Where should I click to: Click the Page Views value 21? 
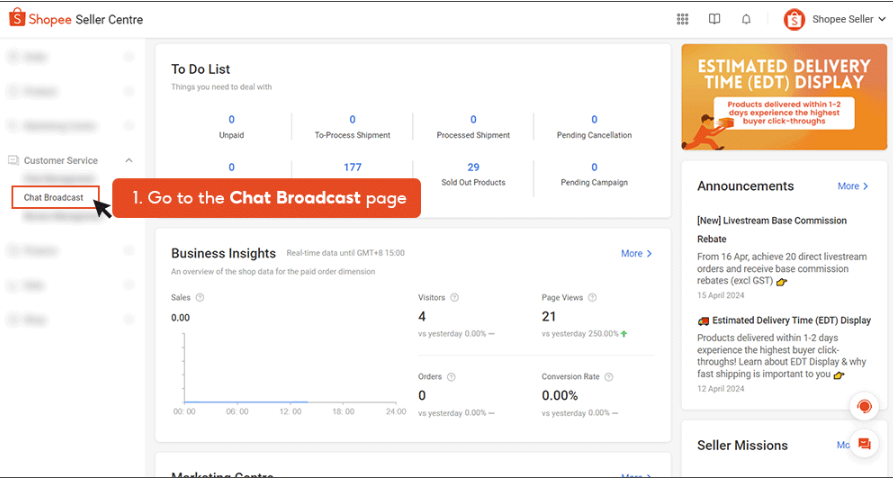pyautogui.click(x=548, y=317)
